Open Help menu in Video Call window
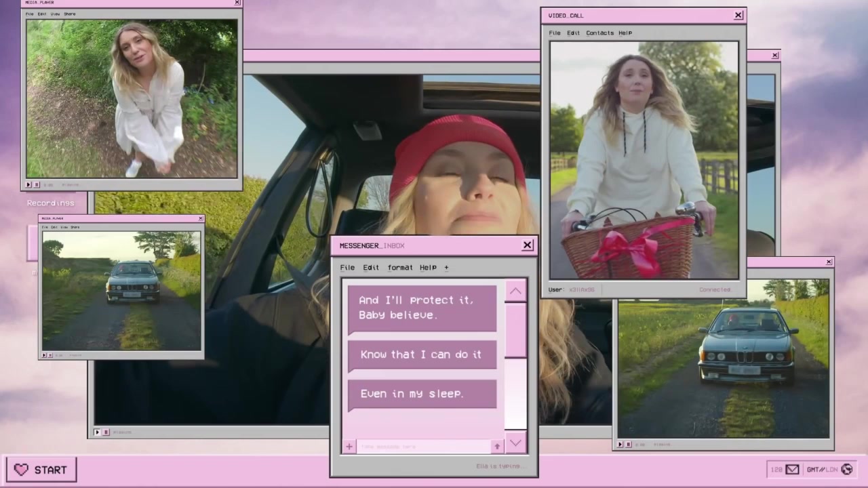This screenshot has height=488, width=868. click(625, 33)
